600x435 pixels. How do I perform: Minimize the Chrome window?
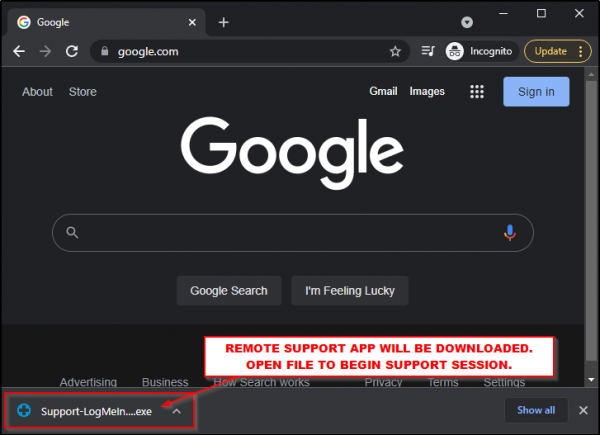tap(503, 14)
